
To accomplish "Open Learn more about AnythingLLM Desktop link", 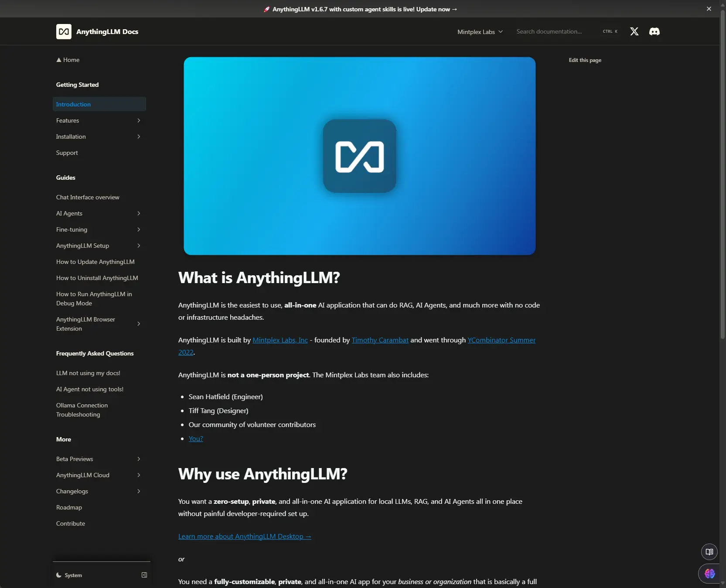I will (x=245, y=536).
